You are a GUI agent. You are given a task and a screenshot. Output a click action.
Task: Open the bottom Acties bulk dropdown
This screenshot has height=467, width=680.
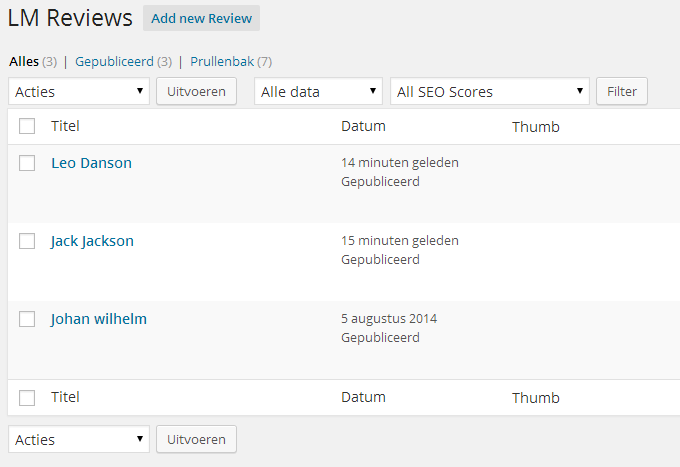tap(79, 439)
